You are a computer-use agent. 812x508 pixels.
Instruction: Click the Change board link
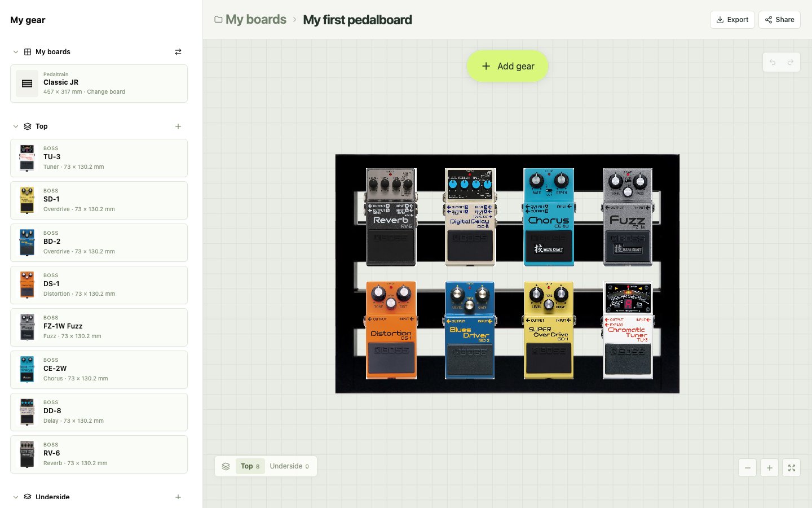coord(106,92)
